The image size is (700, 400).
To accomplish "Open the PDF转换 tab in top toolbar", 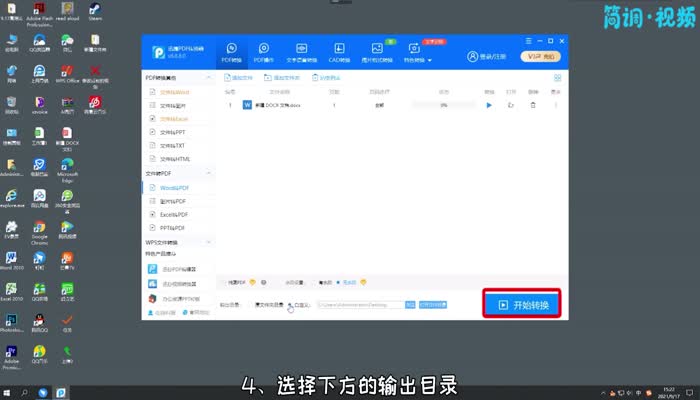I will pos(232,52).
